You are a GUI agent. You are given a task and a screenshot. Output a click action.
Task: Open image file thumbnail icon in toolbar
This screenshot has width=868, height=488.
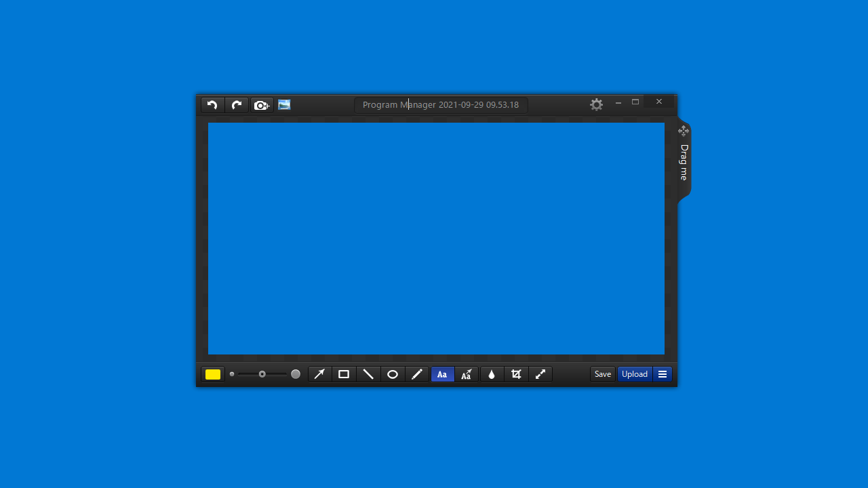pos(285,104)
